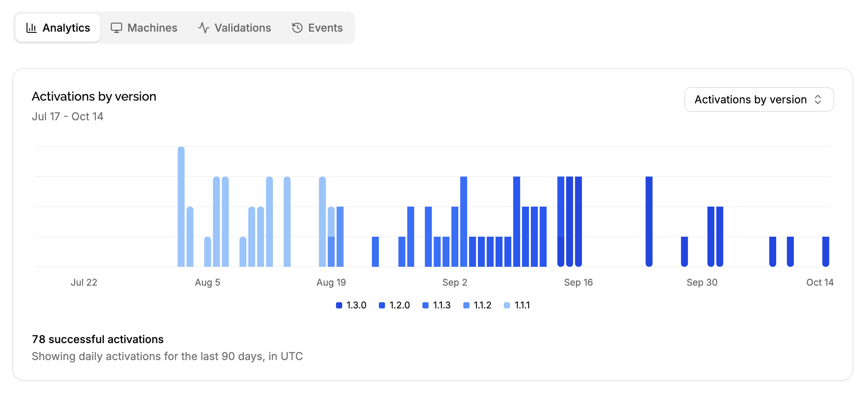Screen dimensions: 868x394
Task: Open the Activations by version dropdown
Action: (759, 99)
